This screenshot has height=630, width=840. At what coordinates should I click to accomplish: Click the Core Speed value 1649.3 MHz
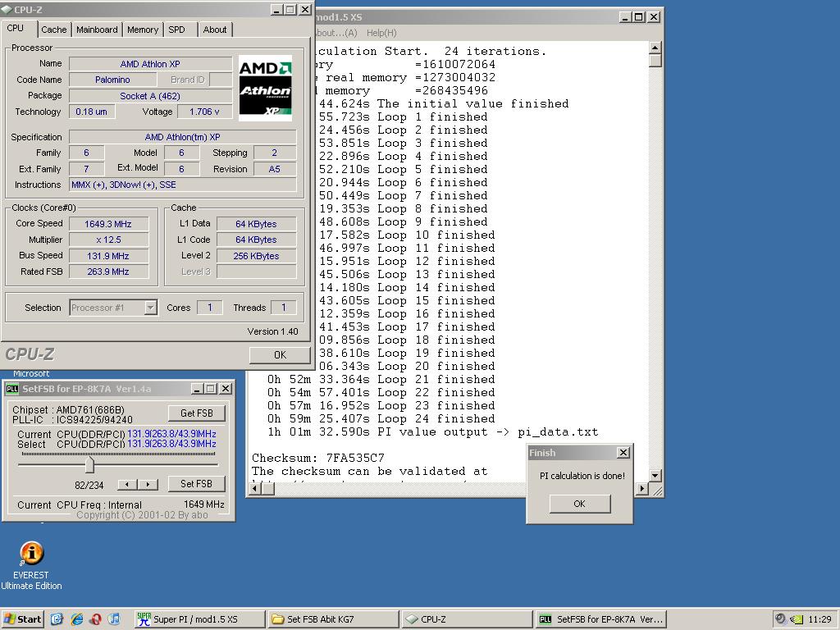click(108, 224)
